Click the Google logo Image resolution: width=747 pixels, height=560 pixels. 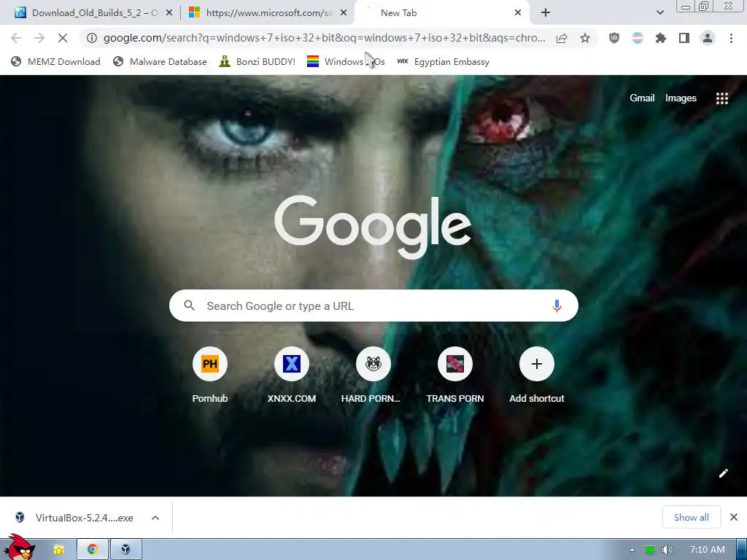[373, 227]
